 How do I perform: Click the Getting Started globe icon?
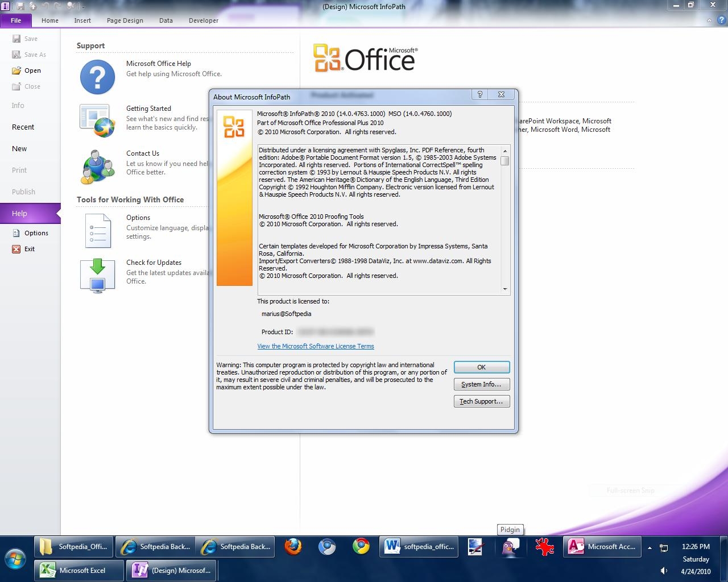tap(97, 120)
